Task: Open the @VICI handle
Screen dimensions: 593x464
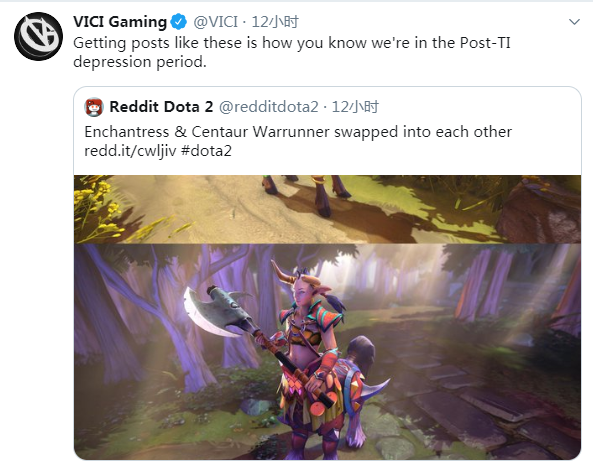Action: [216, 22]
